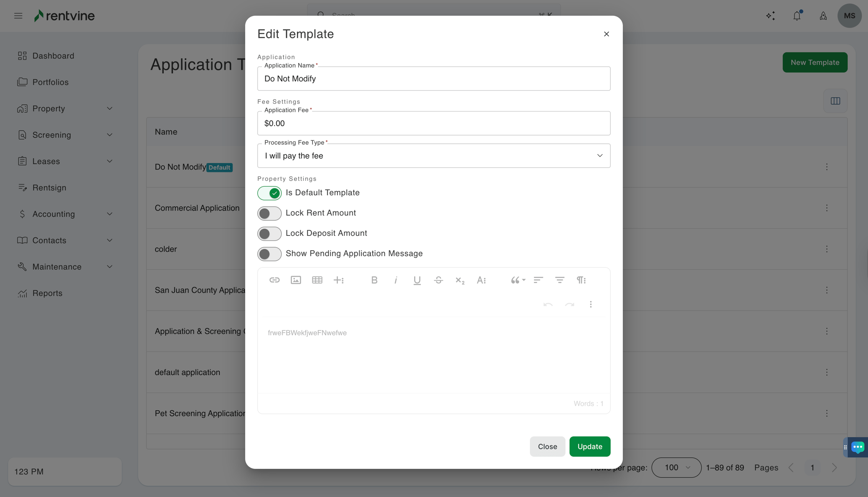Apply bold formatting in the editor

pyautogui.click(x=374, y=280)
